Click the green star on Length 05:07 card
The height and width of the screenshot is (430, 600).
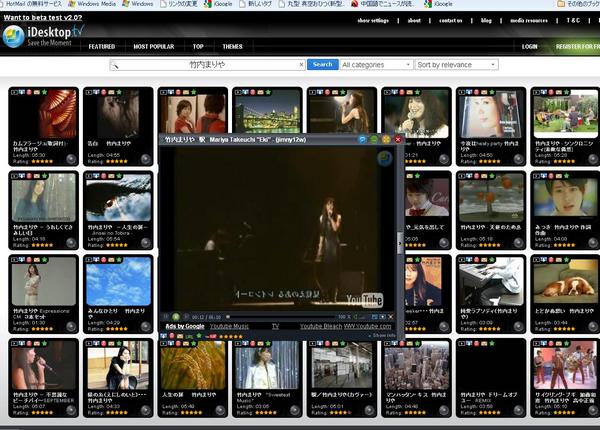coord(44,344)
